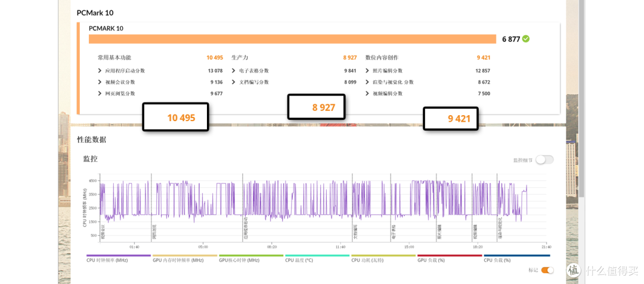
Task: Click the 13 078 app start-up score
Action: (x=215, y=70)
